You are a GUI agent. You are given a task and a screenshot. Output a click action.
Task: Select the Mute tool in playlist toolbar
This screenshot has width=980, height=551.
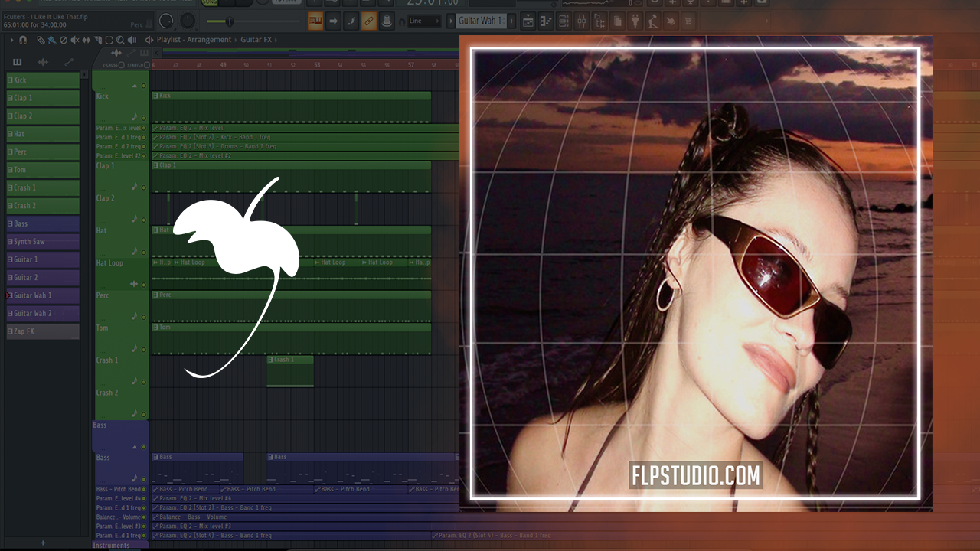click(74, 40)
